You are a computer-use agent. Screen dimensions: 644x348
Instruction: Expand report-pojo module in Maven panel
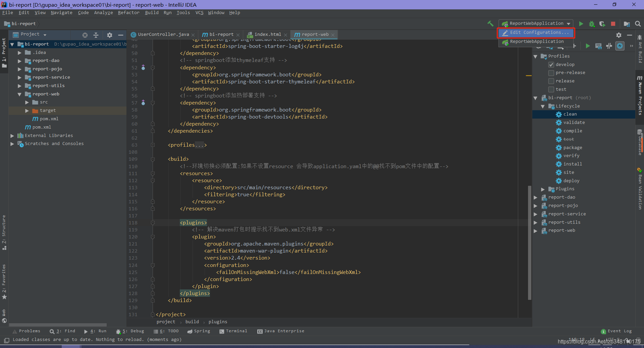[536, 206]
